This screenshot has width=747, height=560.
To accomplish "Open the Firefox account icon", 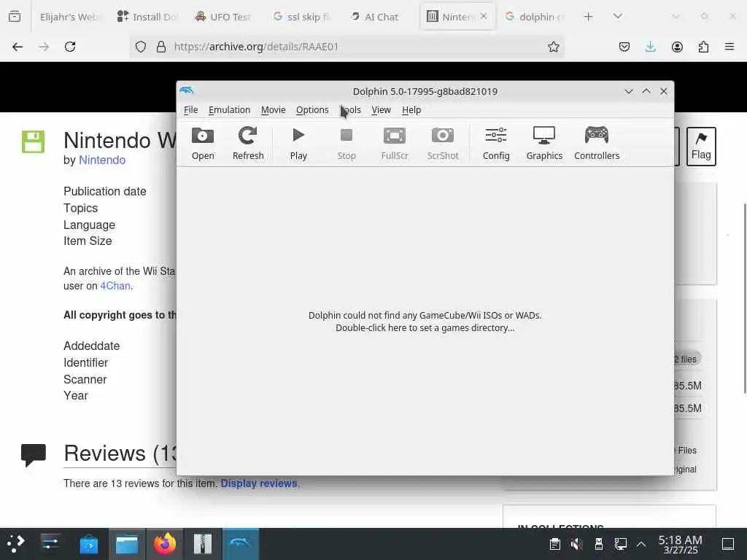I will [x=677, y=47].
